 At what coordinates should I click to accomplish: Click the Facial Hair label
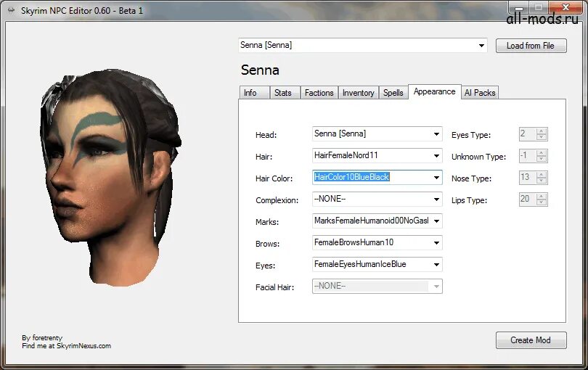(x=275, y=287)
